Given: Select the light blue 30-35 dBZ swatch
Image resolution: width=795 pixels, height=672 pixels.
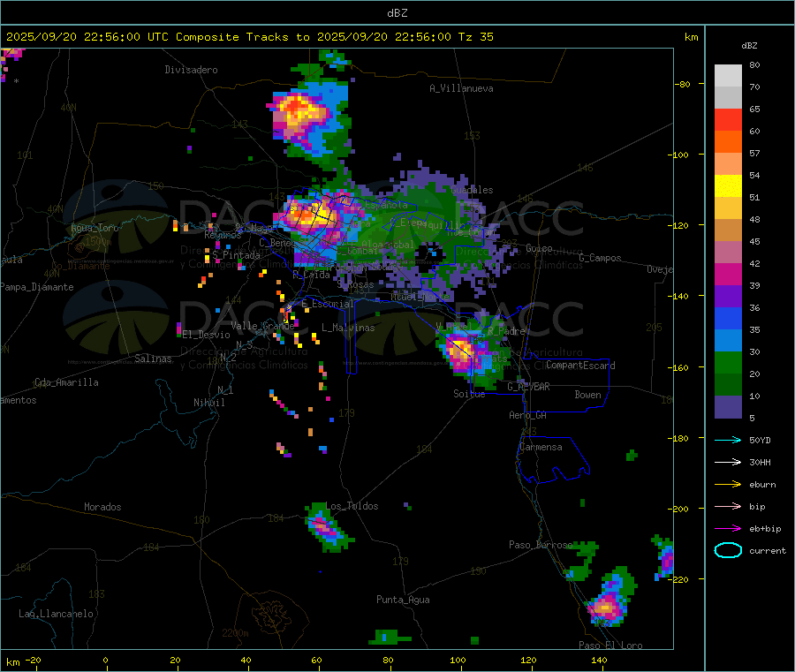Looking at the screenshot, I should pyautogui.click(x=728, y=341).
